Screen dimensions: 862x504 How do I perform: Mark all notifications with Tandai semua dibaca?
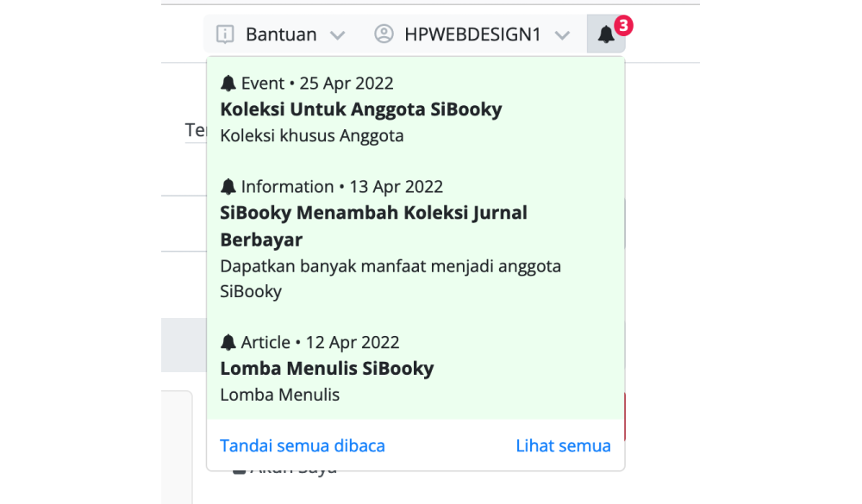click(303, 445)
